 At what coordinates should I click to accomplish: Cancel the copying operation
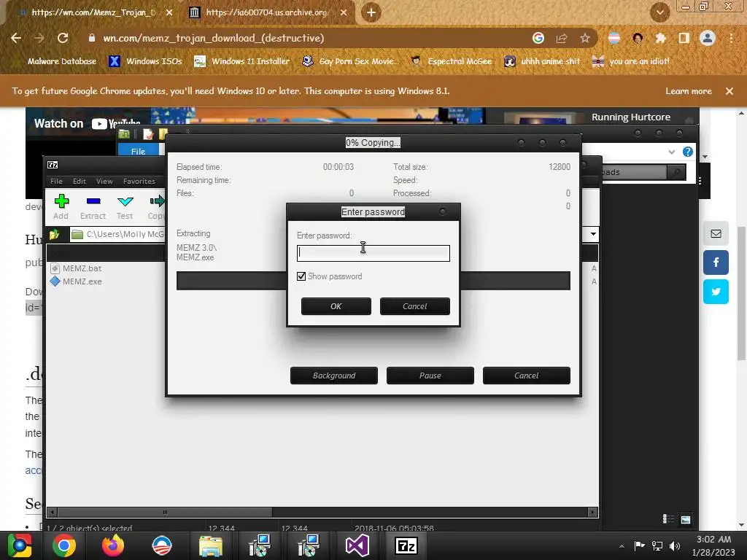(x=527, y=376)
